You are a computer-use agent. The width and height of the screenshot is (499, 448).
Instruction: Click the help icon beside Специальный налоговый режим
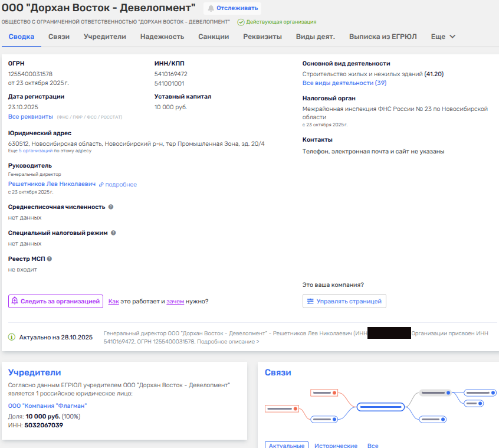coord(113,233)
